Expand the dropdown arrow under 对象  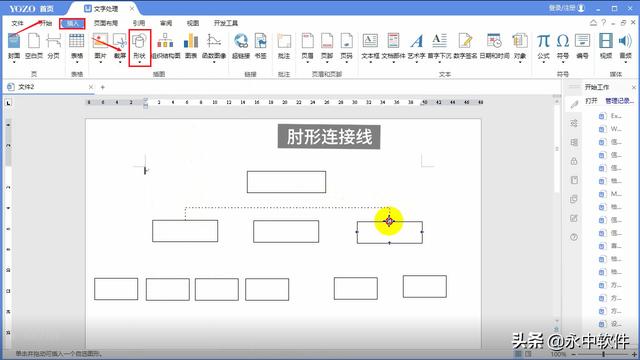point(520,62)
